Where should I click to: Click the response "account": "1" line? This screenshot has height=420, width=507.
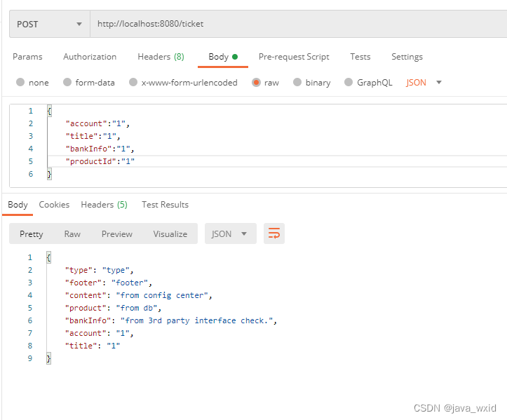[99, 333]
